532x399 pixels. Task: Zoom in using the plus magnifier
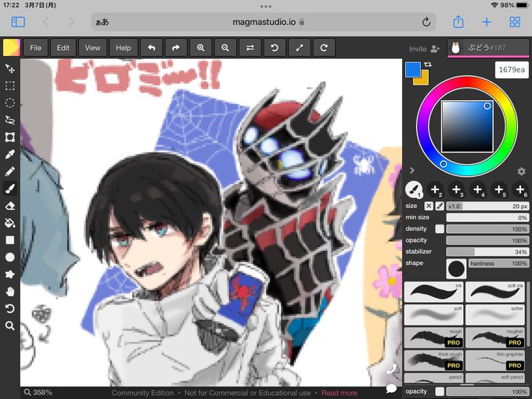pos(200,48)
